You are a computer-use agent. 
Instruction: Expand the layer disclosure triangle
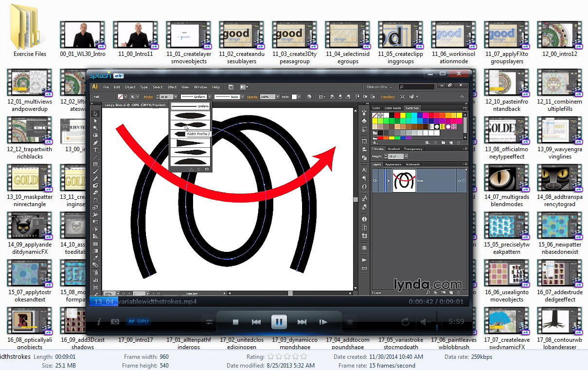point(389,181)
